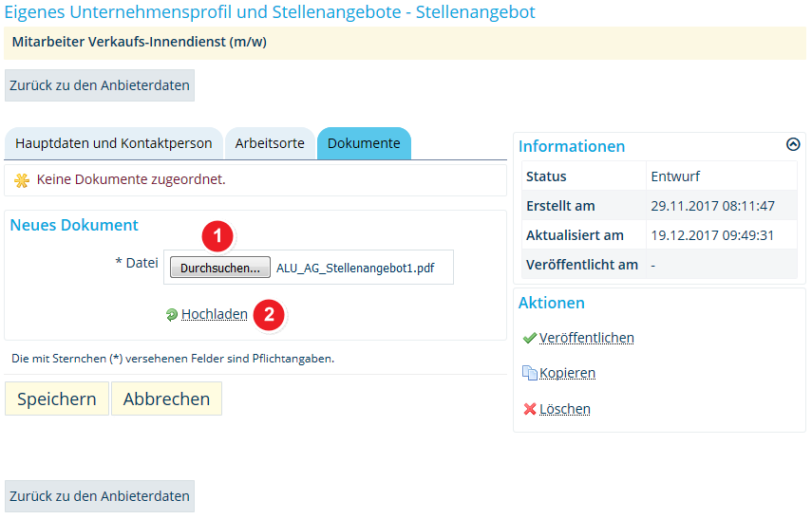Screen dimensions: 812x519
Task: Click the Durchsuchen... file button
Action: [x=220, y=268]
